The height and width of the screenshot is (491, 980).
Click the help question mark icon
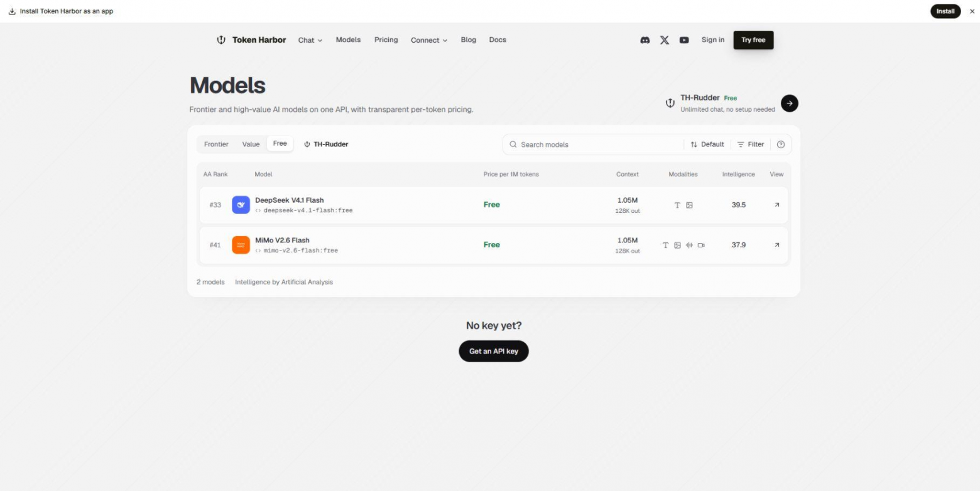point(781,144)
